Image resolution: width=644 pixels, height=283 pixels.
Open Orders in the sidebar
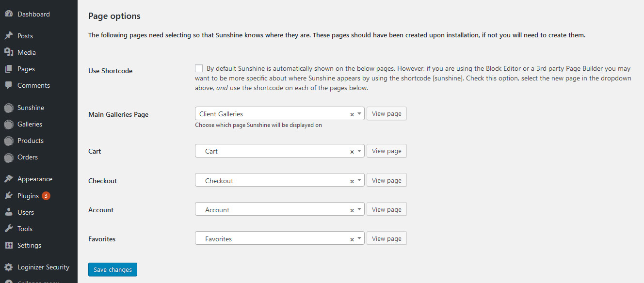tap(28, 157)
